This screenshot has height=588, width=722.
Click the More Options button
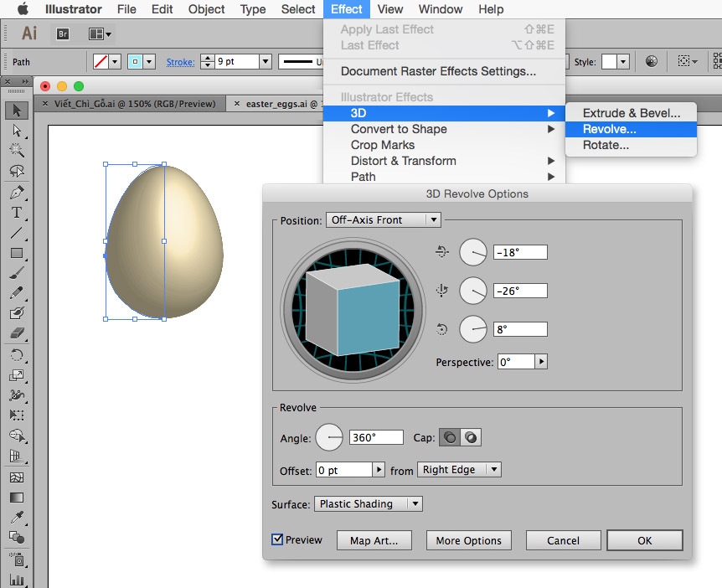(x=468, y=541)
